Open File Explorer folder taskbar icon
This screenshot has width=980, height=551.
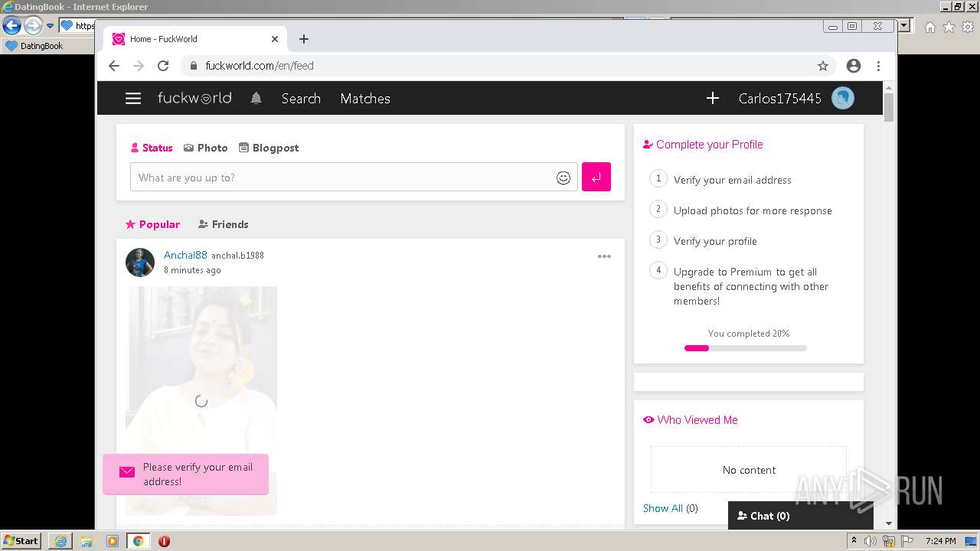(87, 541)
